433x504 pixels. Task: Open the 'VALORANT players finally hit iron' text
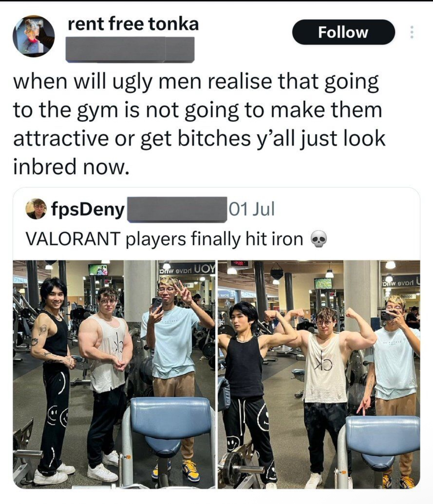click(x=165, y=239)
